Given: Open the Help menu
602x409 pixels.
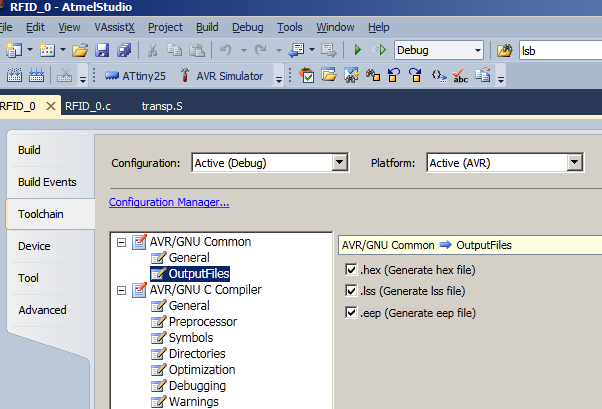Looking at the screenshot, I should click(x=379, y=27).
